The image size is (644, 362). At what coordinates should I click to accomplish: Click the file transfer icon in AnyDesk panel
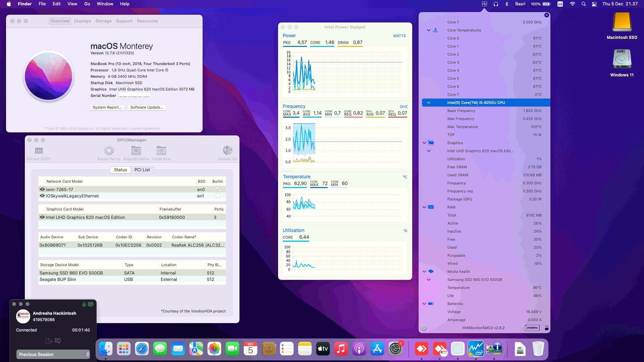point(49,341)
